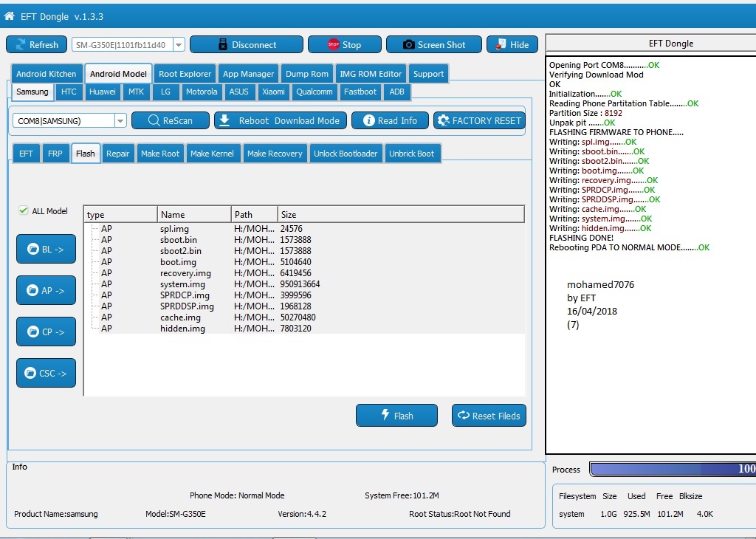Click the info icon on Read Info

click(x=369, y=120)
